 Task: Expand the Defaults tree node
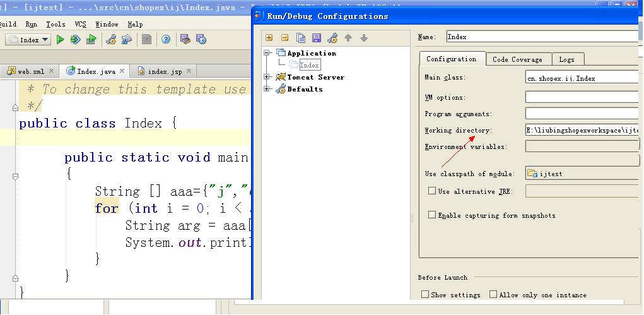[x=267, y=89]
